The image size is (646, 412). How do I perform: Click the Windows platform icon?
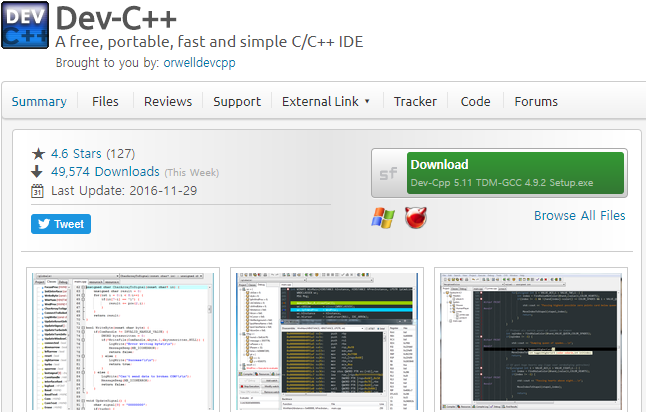point(383,218)
